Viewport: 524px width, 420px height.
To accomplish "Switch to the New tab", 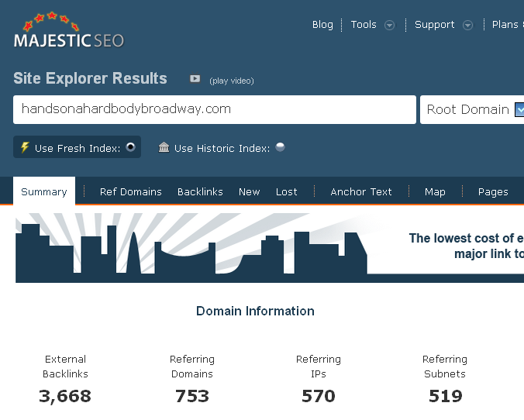I will (x=250, y=192).
